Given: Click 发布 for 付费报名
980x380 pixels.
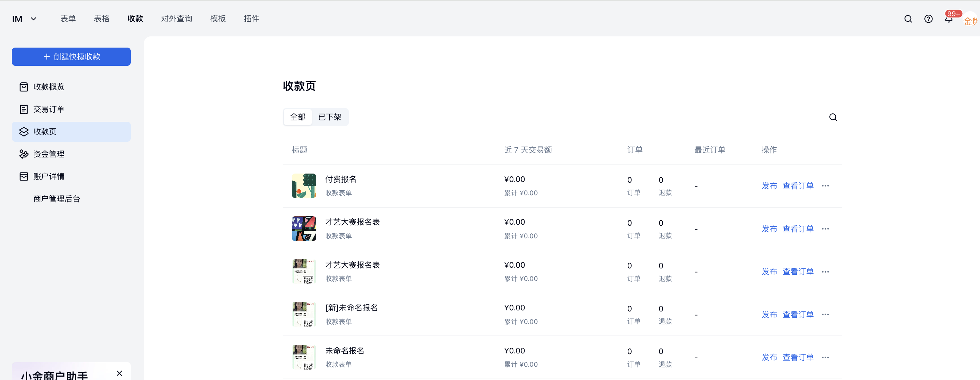Looking at the screenshot, I should pos(769,186).
